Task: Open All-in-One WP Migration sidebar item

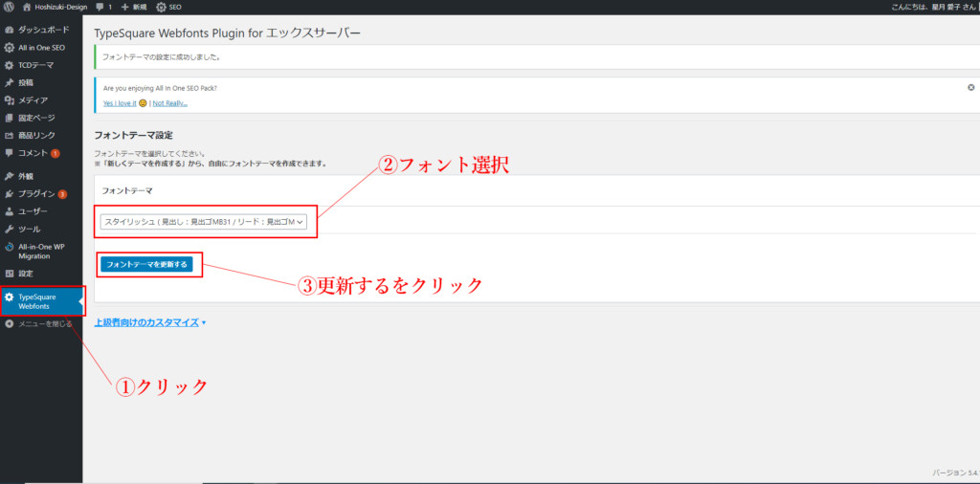Action: [41, 251]
